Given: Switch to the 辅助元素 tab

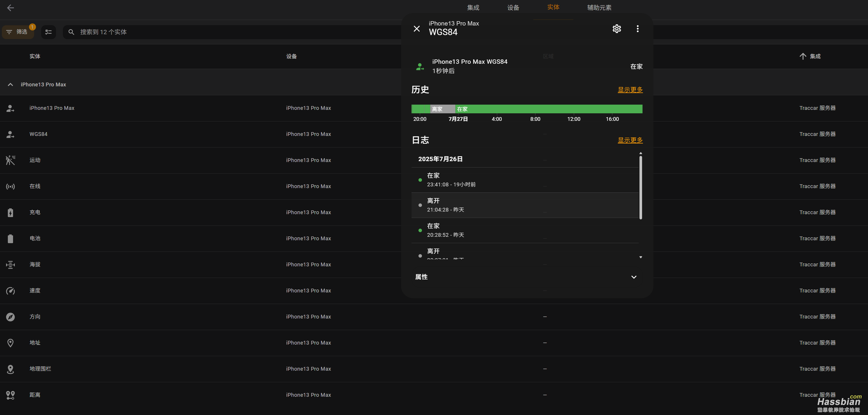Looking at the screenshot, I should tap(599, 8).
